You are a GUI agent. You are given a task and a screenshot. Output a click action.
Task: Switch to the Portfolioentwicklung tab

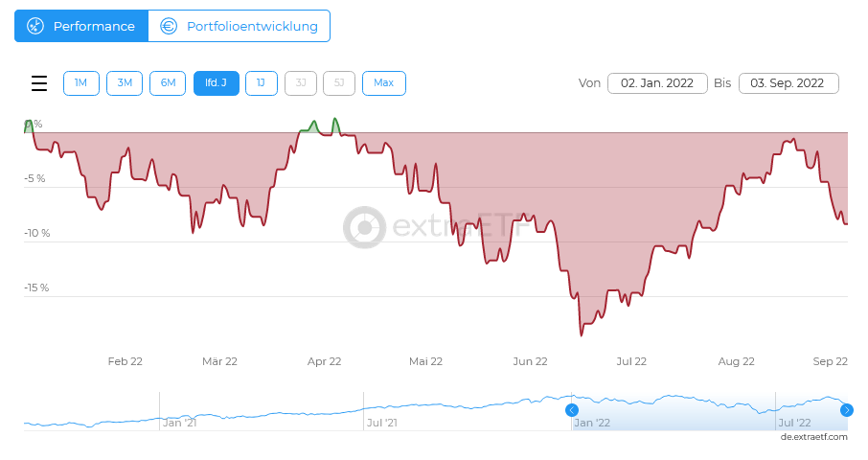pos(240,26)
